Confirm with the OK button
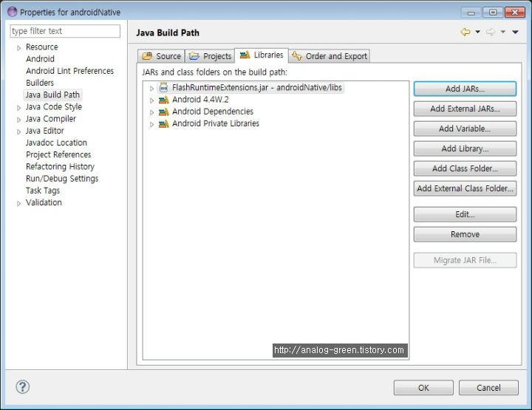Viewport: 532px width, 410px height. pos(423,388)
